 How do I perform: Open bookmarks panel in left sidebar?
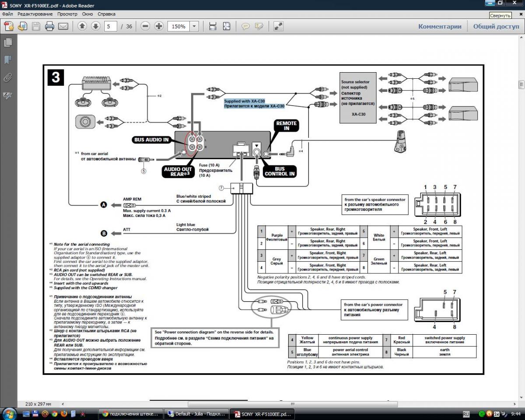[8, 60]
